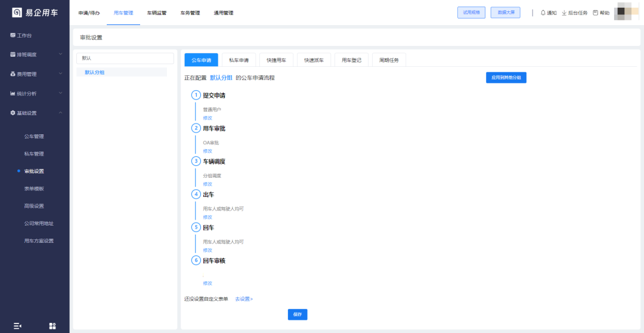Click the 数据大屏 button
This screenshot has width=644, height=333.
506,13
